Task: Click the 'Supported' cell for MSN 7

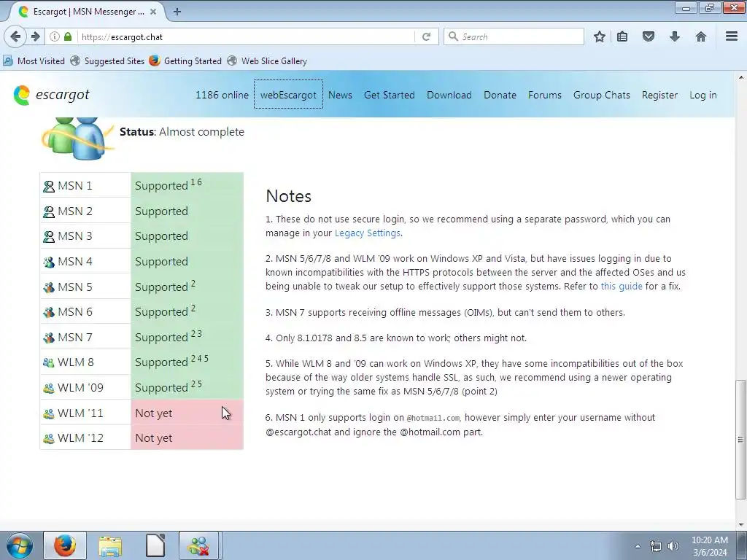Action: click(187, 337)
